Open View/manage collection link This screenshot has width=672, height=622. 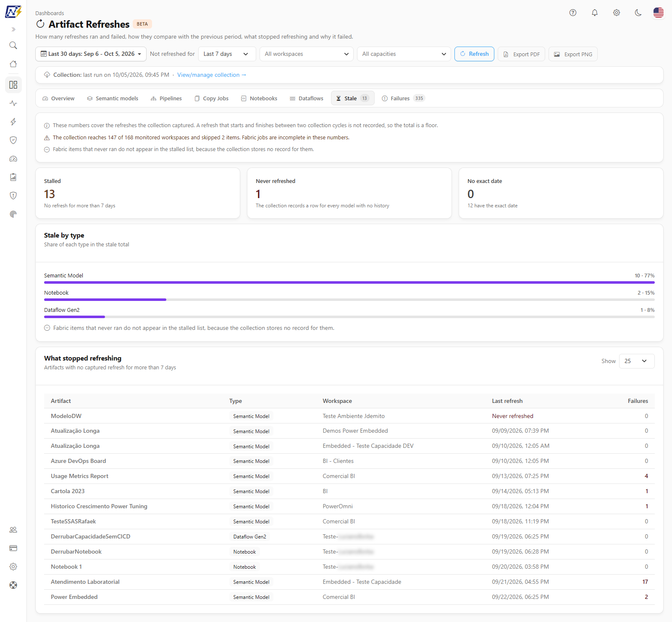pyautogui.click(x=212, y=75)
